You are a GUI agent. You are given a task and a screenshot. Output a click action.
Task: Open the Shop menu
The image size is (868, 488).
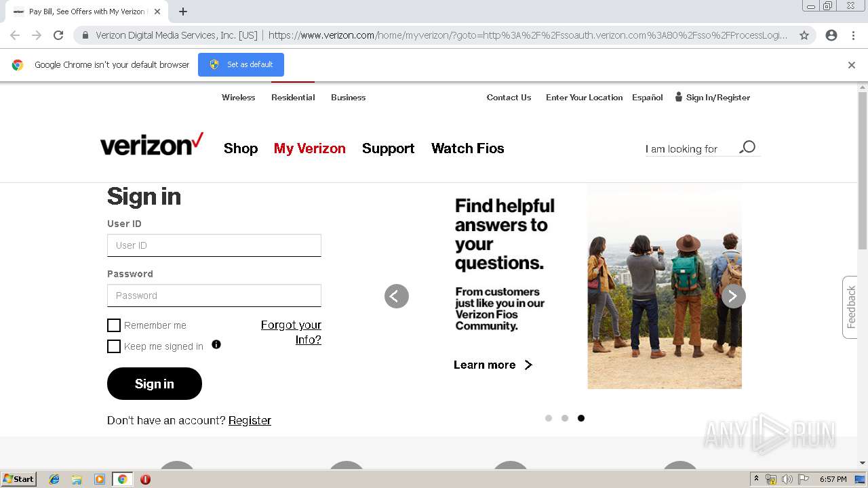(x=241, y=148)
